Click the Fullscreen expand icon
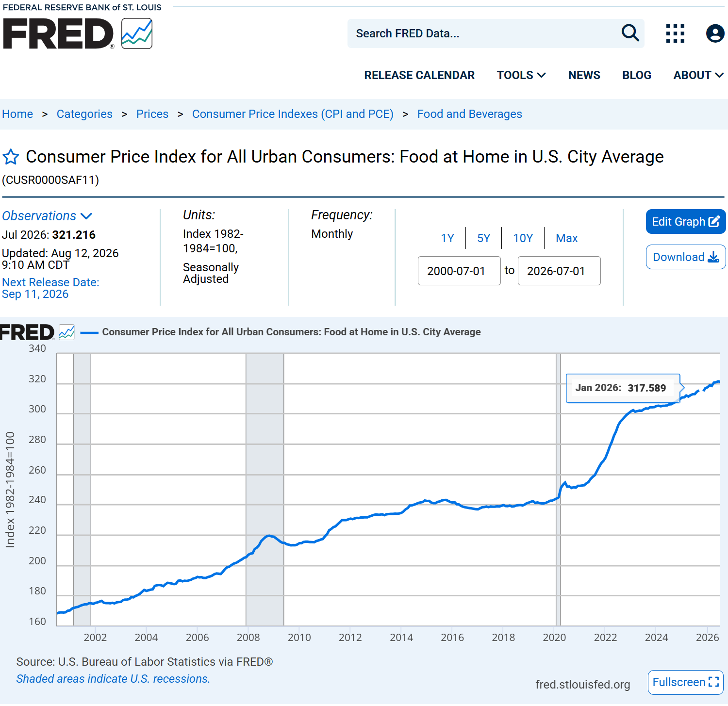The image size is (728, 706). tap(713, 682)
